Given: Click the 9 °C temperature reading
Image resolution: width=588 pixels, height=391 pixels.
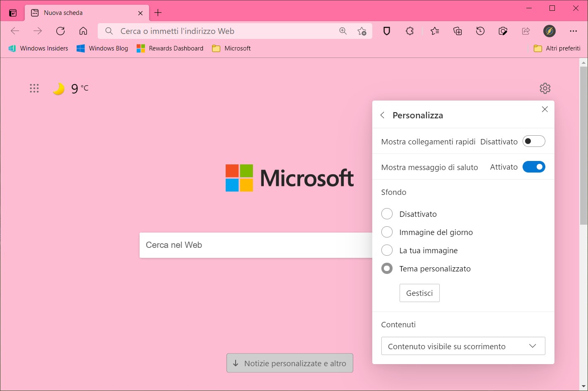Looking at the screenshot, I should [80, 89].
